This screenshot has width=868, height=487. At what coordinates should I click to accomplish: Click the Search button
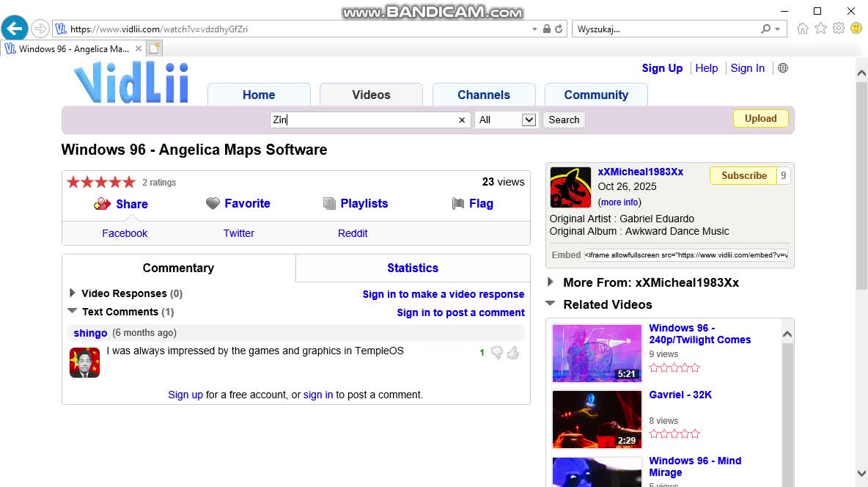pos(564,120)
